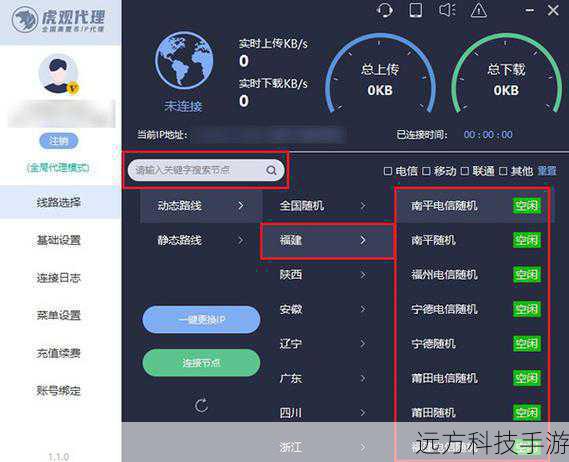The width and height of the screenshot is (569, 462).
Task: Click the search magnifier icon
Action: 271,170
